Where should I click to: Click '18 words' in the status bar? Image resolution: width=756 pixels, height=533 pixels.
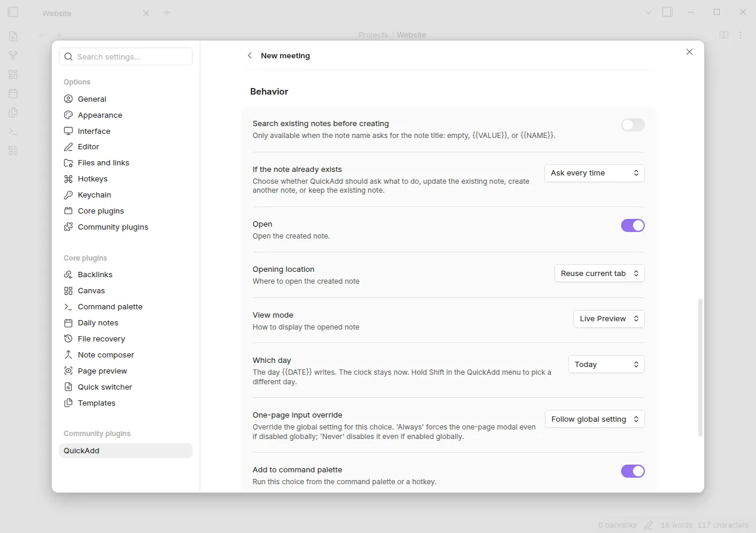(x=676, y=525)
